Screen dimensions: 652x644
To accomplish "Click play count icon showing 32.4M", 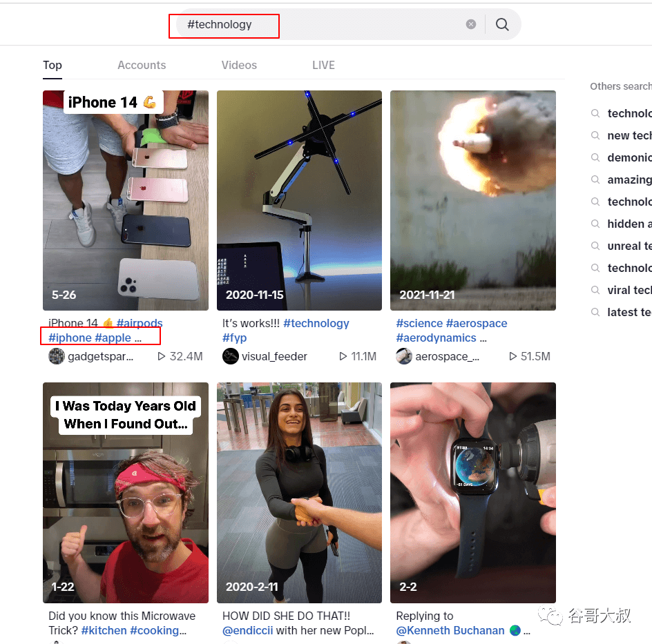I will (x=162, y=357).
